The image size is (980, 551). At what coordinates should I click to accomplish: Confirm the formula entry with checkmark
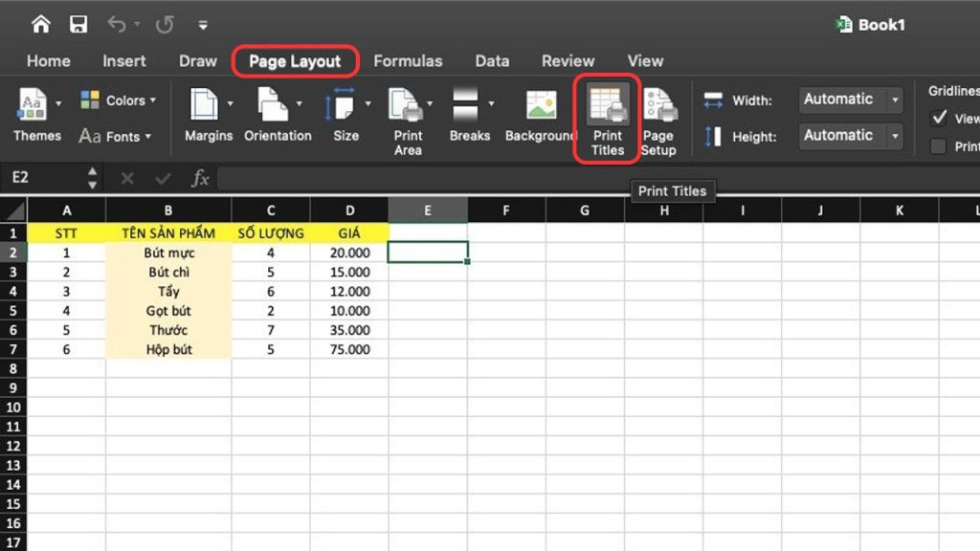[x=163, y=179]
